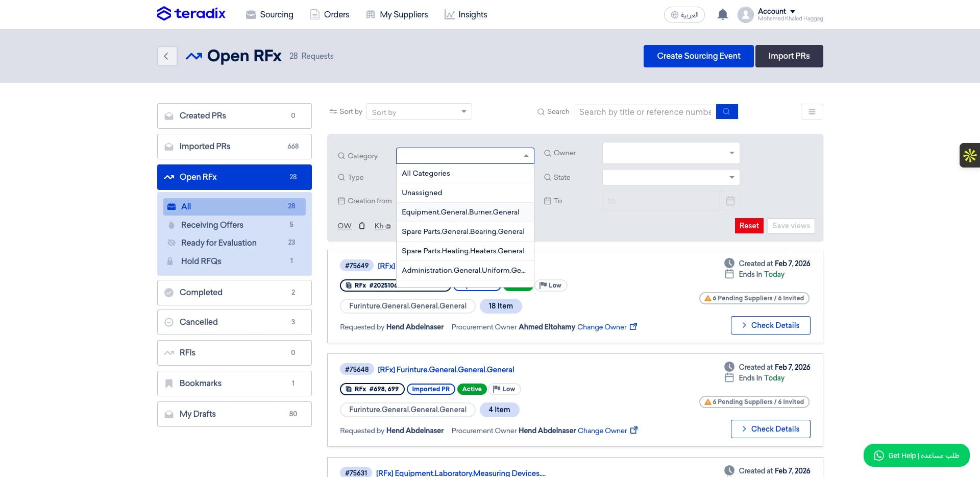The height and width of the screenshot is (477, 980).
Task: Click the 18 Item badge
Action: 500,306
